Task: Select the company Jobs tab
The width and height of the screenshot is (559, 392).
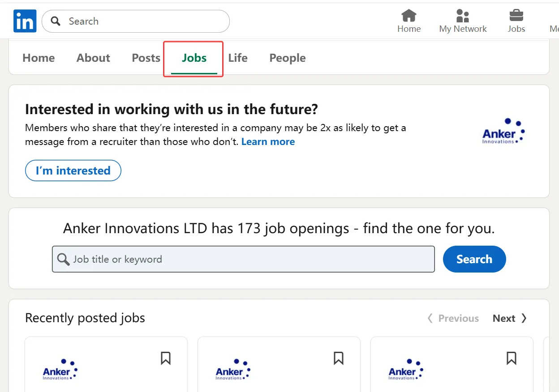Action: [x=194, y=58]
